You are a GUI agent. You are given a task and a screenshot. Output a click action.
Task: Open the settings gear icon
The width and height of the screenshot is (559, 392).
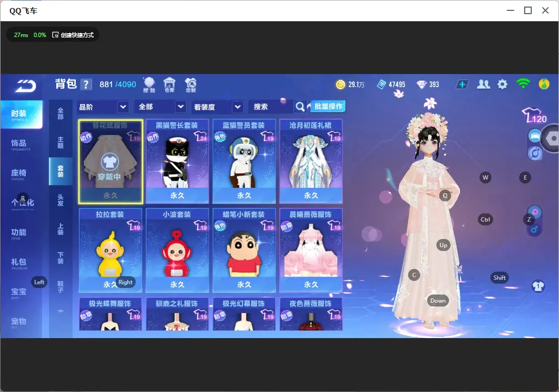click(x=502, y=84)
